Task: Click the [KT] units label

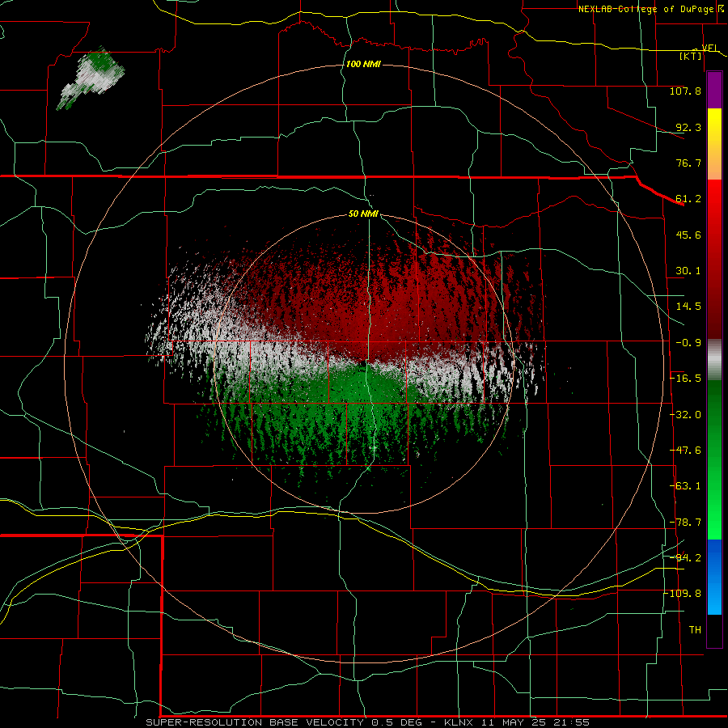Action: point(691,56)
